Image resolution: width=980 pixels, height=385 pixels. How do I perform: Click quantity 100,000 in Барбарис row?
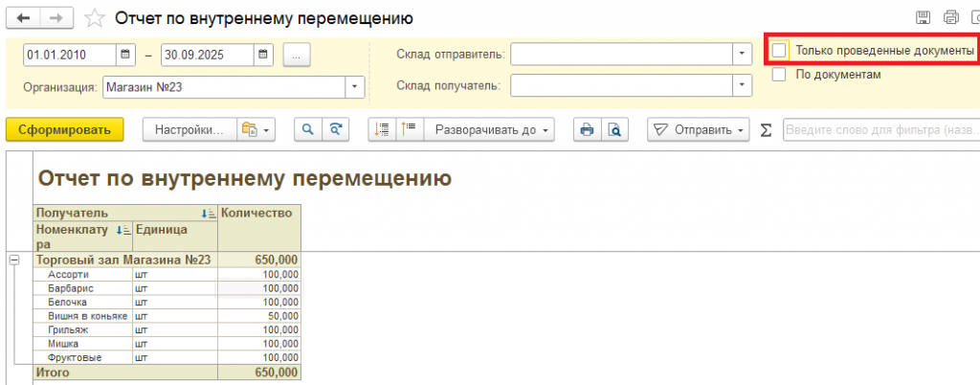coord(258,288)
